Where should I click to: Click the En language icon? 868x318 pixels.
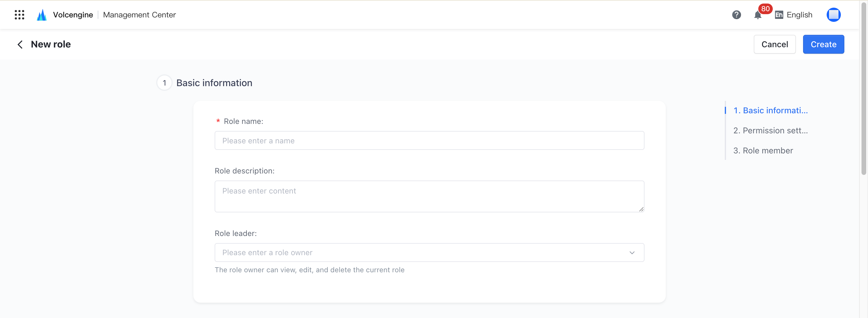pos(779,15)
